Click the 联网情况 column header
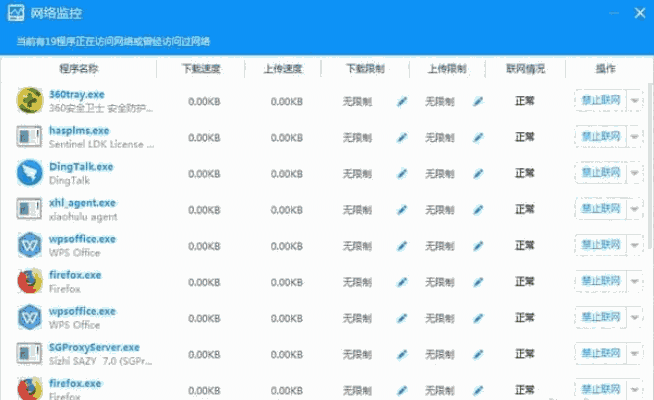The width and height of the screenshot is (654, 400). (526, 68)
